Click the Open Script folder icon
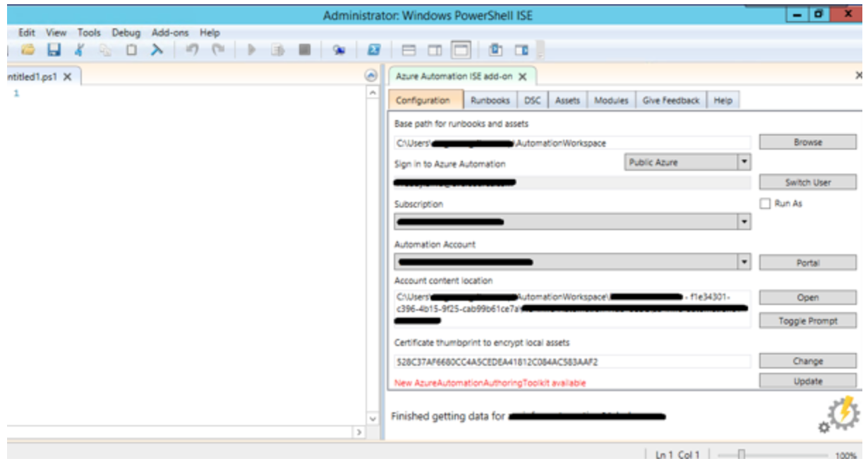 pyautogui.click(x=28, y=51)
